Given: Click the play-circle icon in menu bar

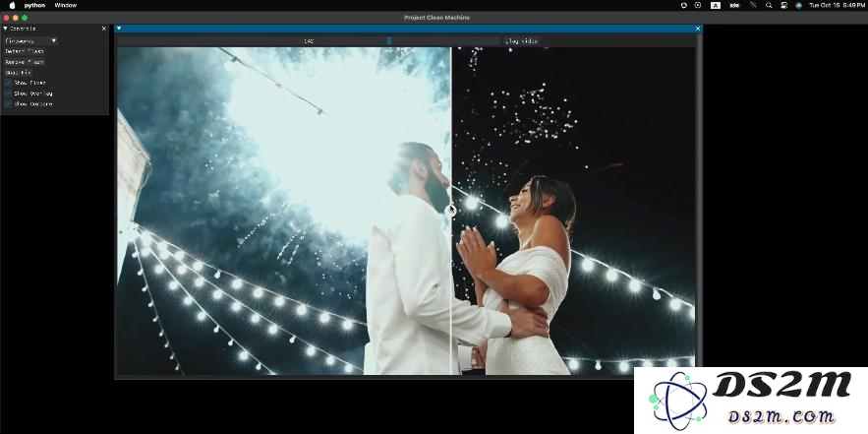Looking at the screenshot, I should tap(698, 5).
